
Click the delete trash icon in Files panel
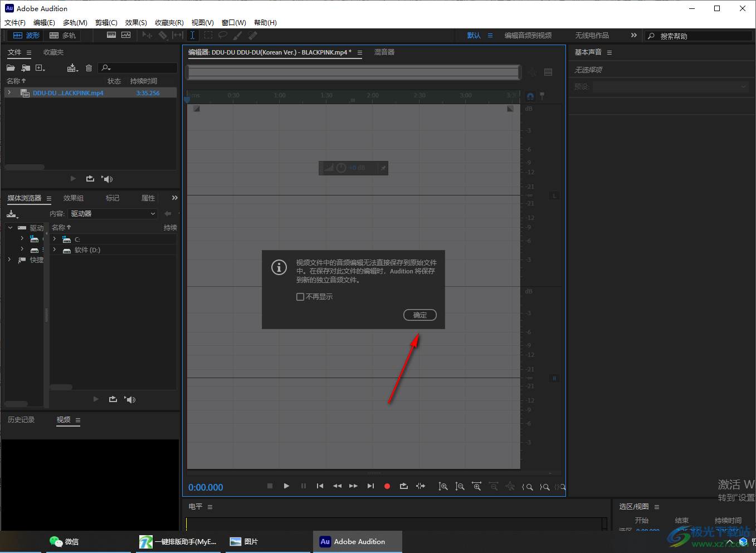[x=89, y=68]
